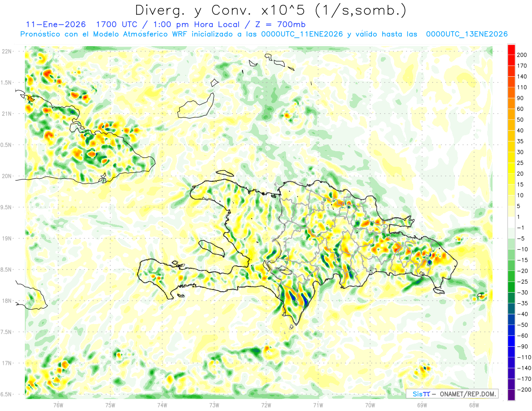
Task: Click the '7.5N' latitude label
Action: click(x=7, y=332)
